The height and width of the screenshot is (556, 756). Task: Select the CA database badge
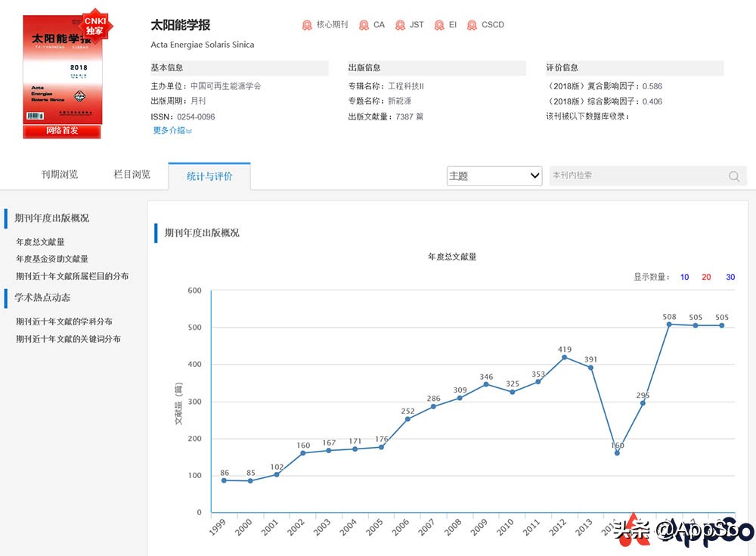364,24
